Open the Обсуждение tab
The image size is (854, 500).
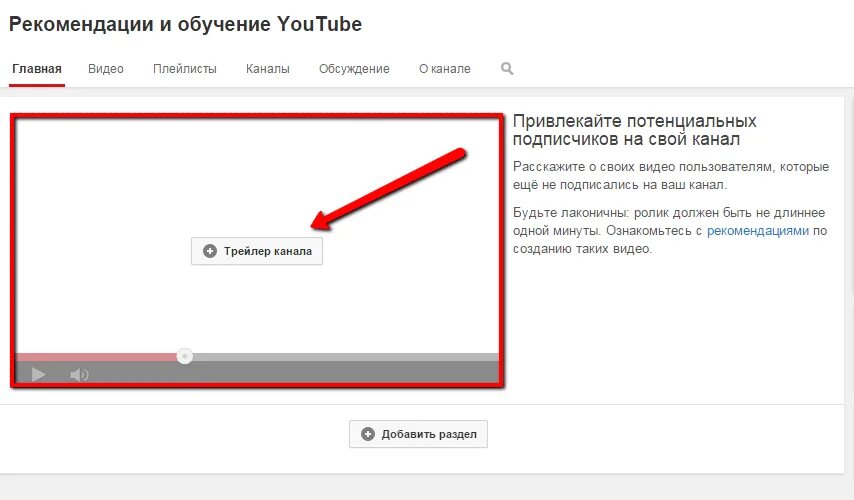[x=354, y=69]
